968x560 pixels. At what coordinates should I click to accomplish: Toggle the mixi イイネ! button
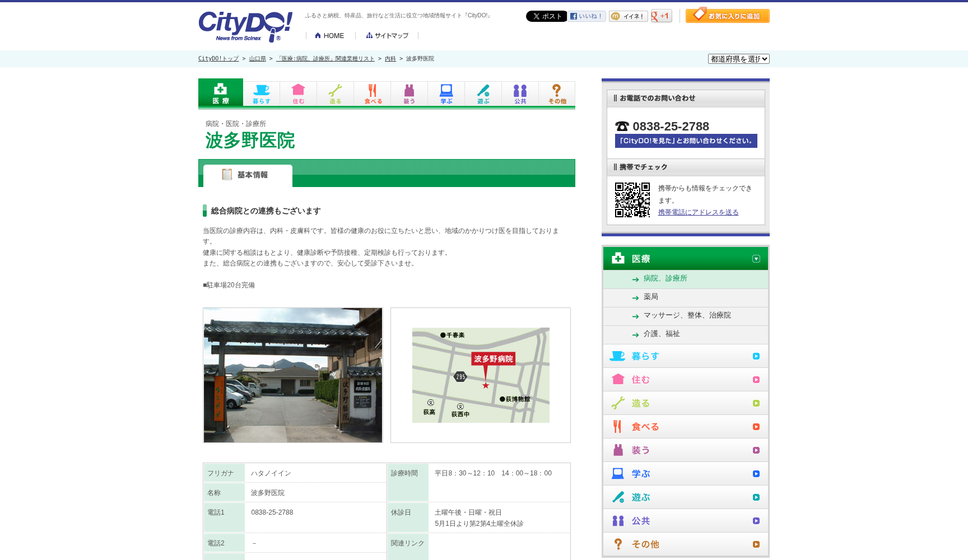pyautogui.click(x=628, y=16)
